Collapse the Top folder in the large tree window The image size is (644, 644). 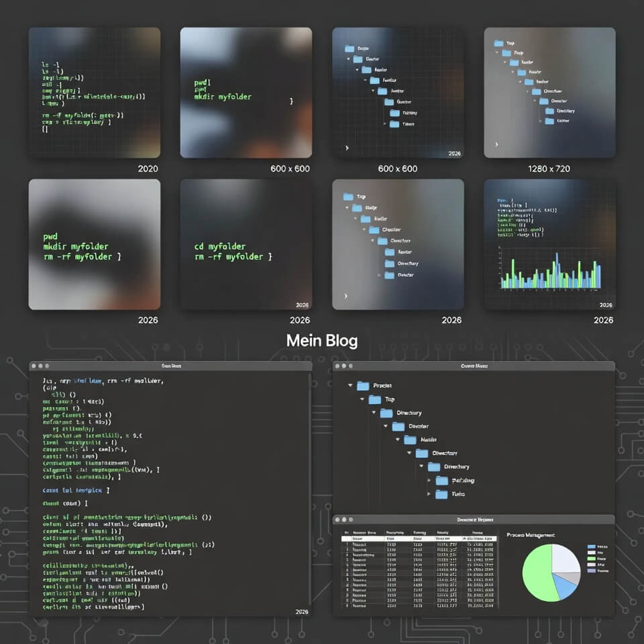(x=362, y=399)
